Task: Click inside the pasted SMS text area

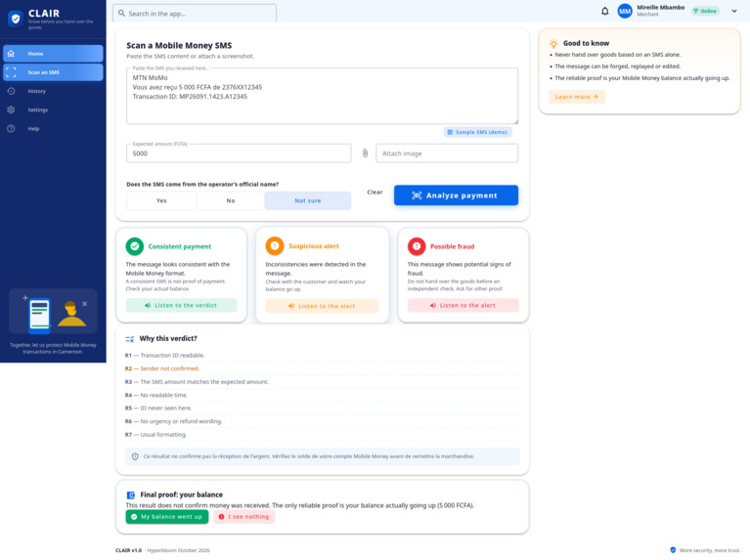Action: pyautogui.click(x=322, y=96)
